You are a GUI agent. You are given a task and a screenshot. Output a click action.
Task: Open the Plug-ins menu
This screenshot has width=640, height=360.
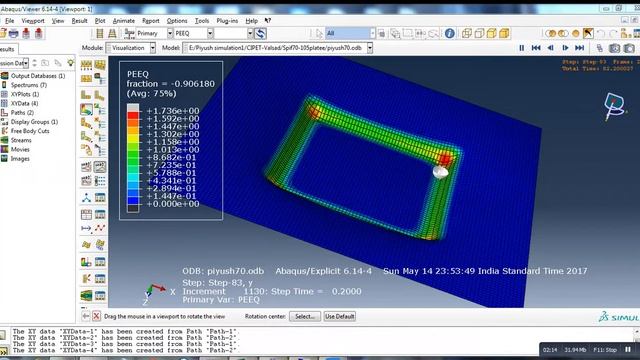click(227, 21)
